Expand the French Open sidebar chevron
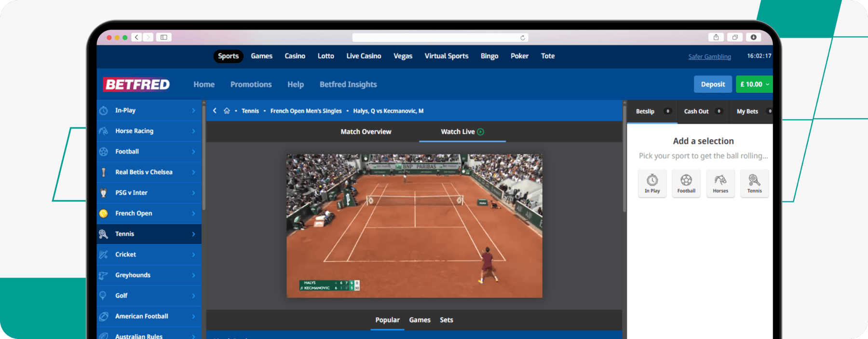 [193, 213]
